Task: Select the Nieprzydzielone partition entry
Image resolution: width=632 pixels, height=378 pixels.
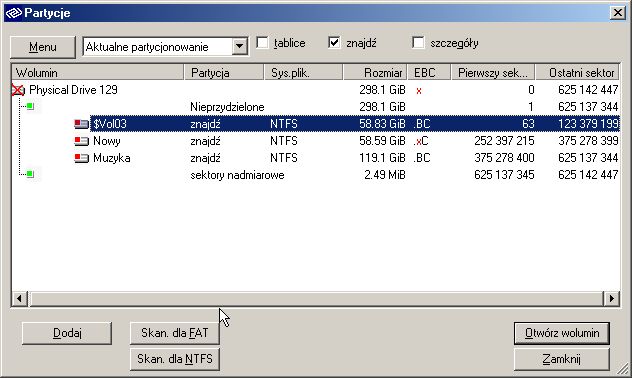Action: [x=227, y=107]
